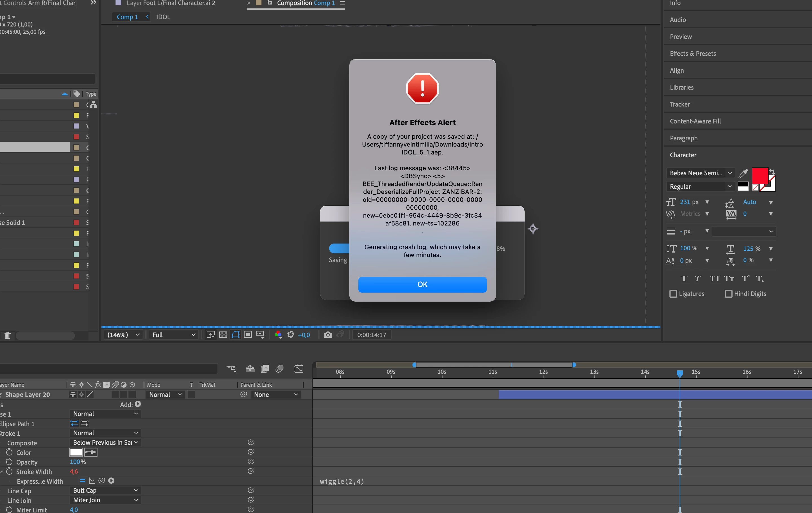Open the Graph Editor from the timeline icons

tap(298, 369)
